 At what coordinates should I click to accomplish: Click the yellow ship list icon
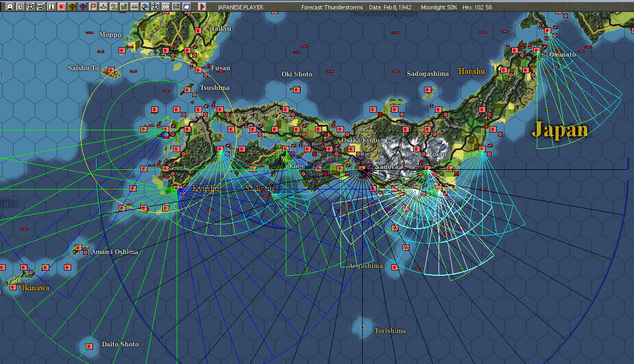point(103,7)
